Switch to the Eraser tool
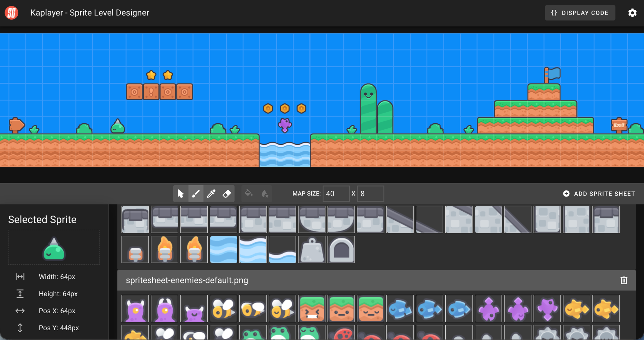The height and width of the screenshot is (340, 644). coord(227,193)
